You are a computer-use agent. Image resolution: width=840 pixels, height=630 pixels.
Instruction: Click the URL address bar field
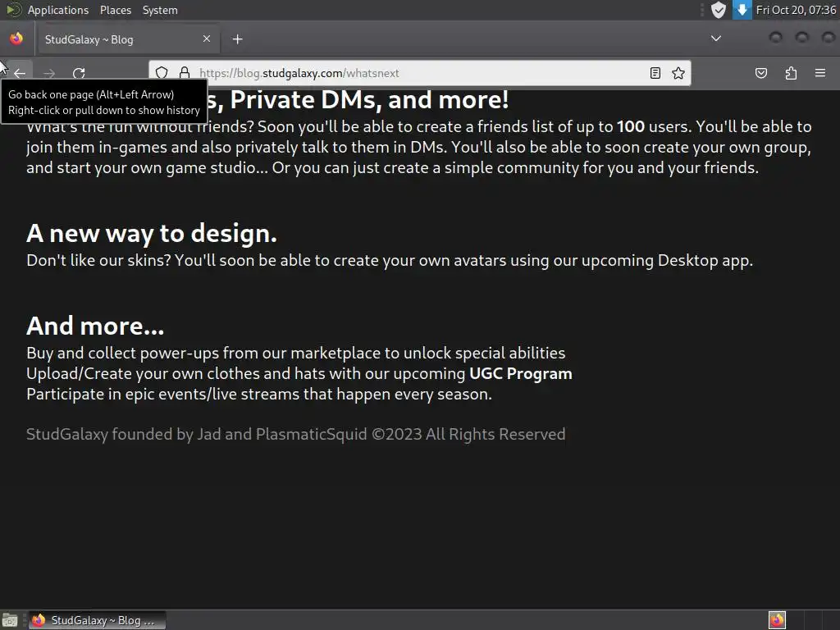pos(420,73)
